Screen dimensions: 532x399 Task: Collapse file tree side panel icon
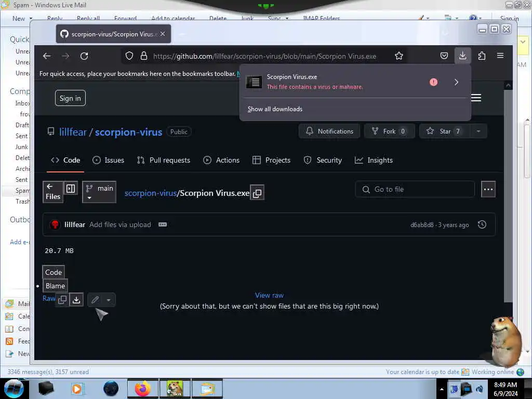tap(71, 188)
